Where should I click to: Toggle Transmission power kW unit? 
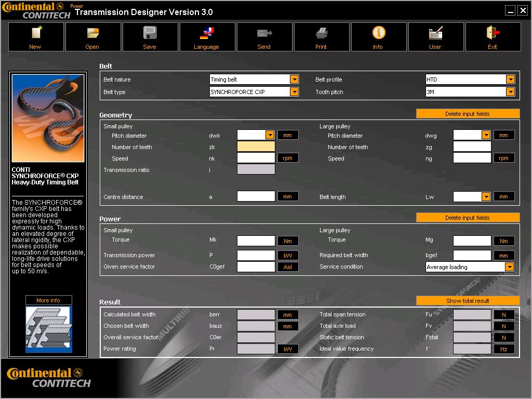[x=288, y=256]
